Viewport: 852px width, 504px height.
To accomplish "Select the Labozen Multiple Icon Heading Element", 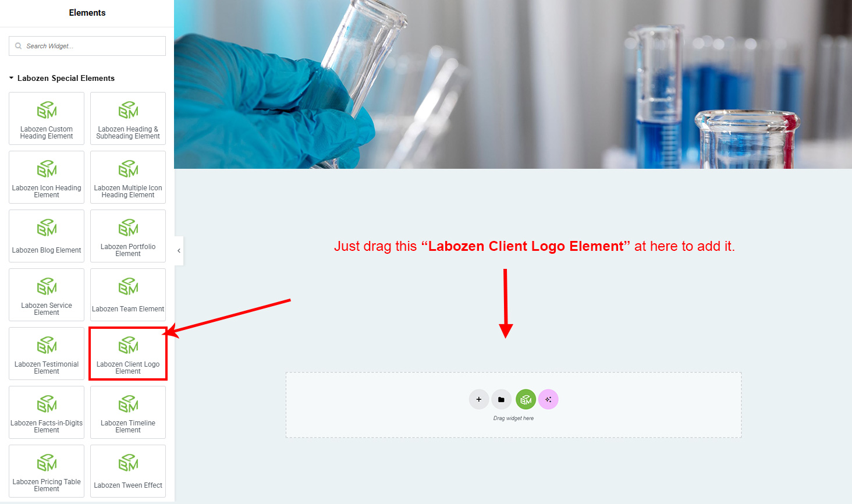I will click(128, 178).
